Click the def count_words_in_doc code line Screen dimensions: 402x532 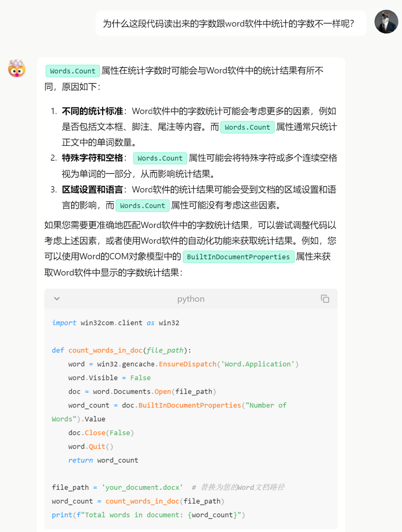click(x=121, y=350)
